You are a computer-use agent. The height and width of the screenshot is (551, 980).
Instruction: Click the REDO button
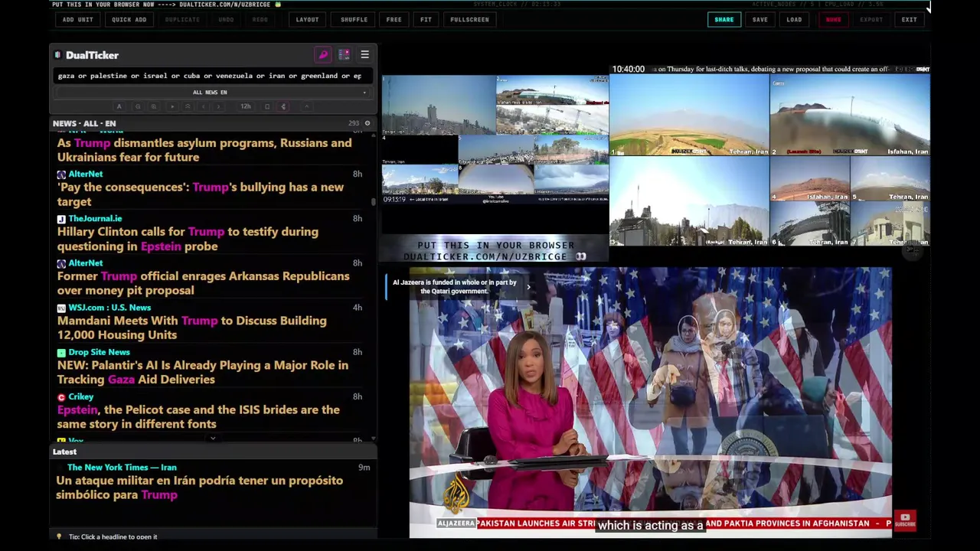[x=260, y=19]
